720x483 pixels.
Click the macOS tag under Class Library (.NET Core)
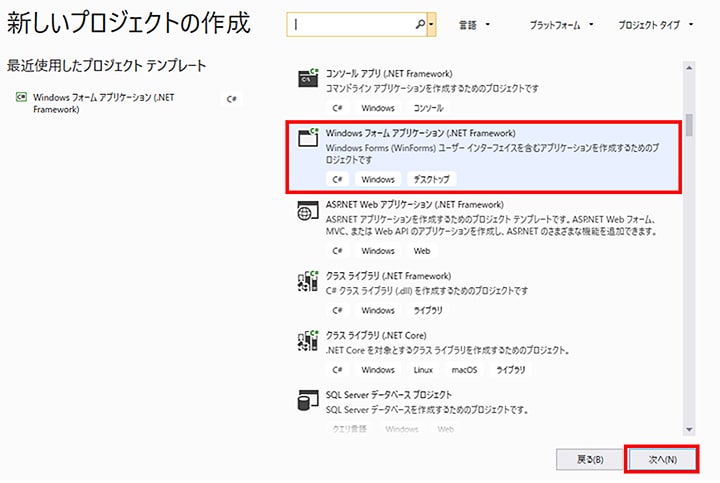464,370
